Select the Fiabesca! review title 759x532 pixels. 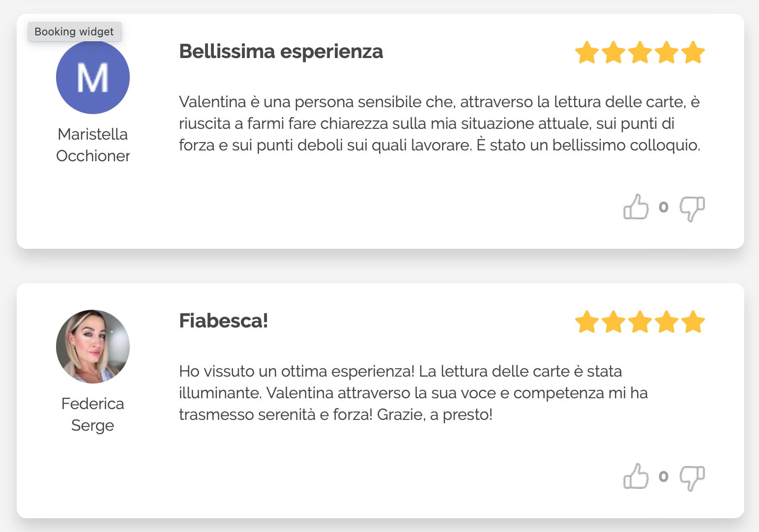click(223, 321)
